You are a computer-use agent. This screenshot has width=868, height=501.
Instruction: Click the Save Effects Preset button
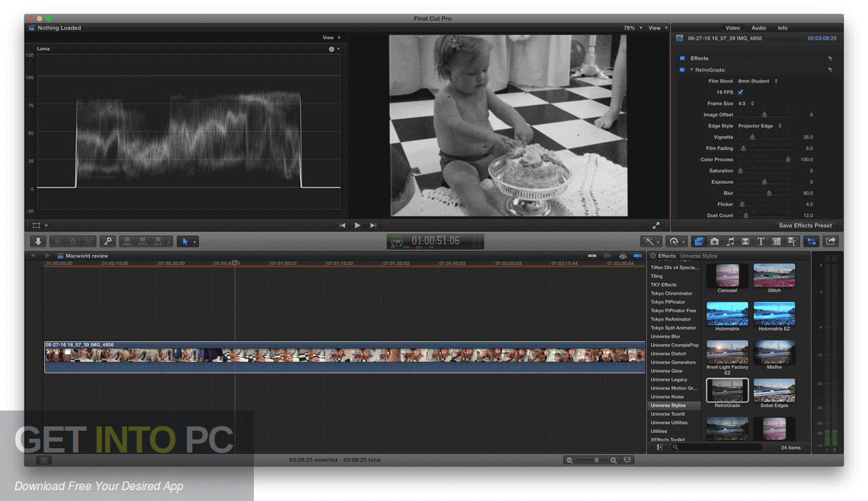805,225
